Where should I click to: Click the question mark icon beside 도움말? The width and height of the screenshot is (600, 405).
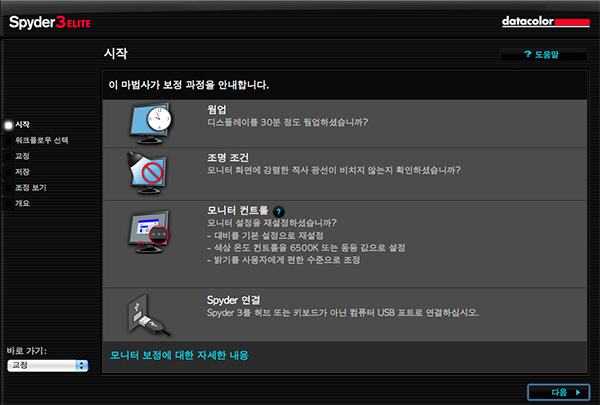coord(528,54)
